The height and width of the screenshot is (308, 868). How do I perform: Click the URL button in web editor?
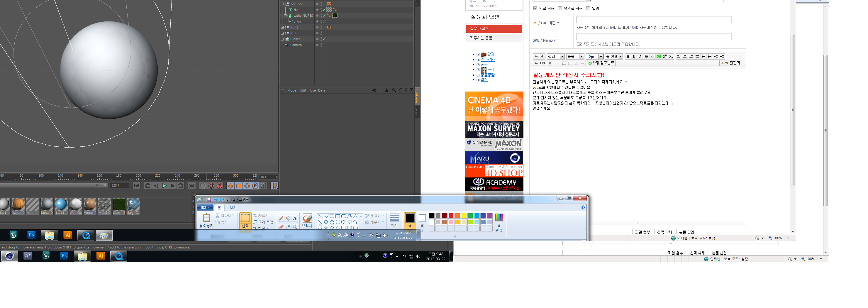tap(543, 63)
